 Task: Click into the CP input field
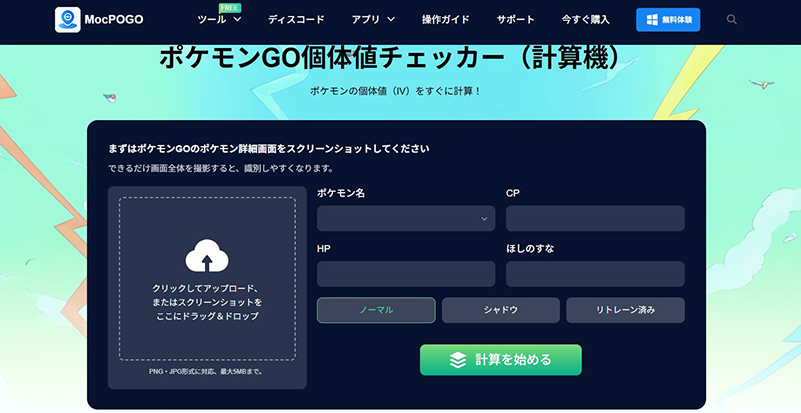595,218
